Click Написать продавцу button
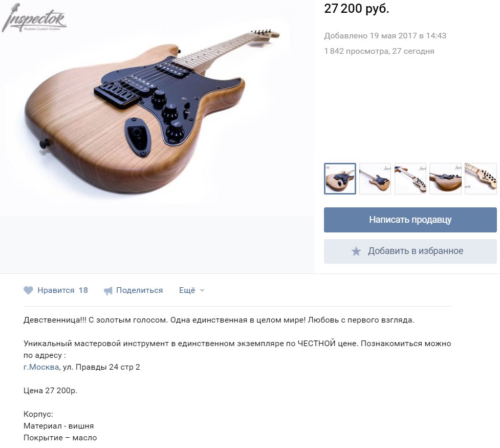The height and width of the screenshot is (448, 500). pos(410,220)
